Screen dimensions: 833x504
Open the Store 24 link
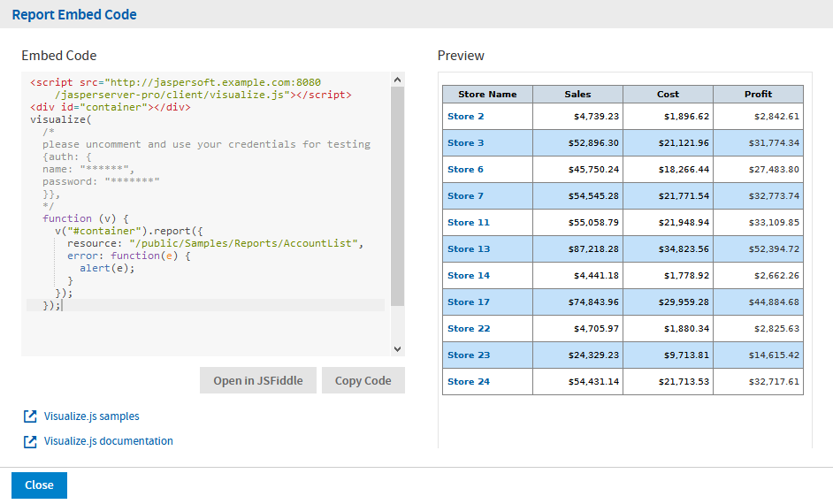(x=469, y=382)
